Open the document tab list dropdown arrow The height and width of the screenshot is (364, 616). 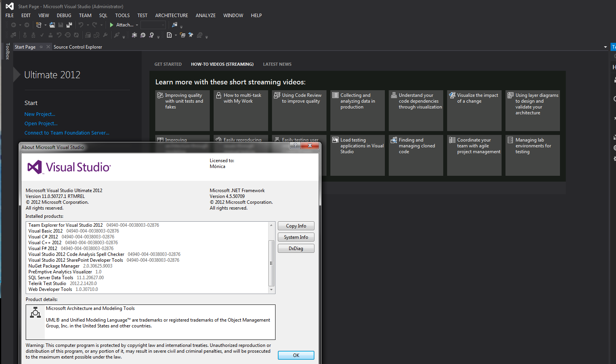[x=605, y=47]
